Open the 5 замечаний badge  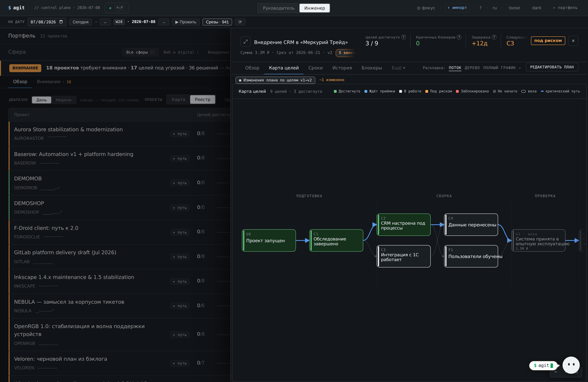tap(346, 53)
